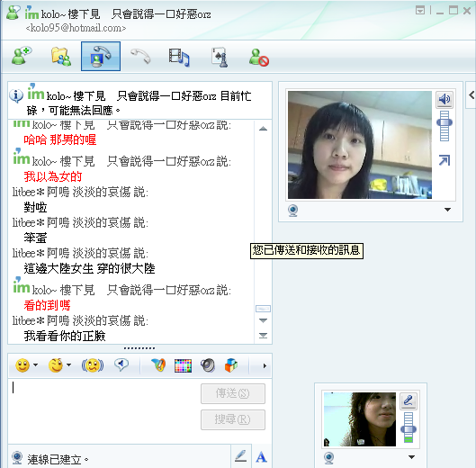Screen dimensions: 476x468
Task: Expand the winks dropdown arrow
Action: tap(69, 365)
